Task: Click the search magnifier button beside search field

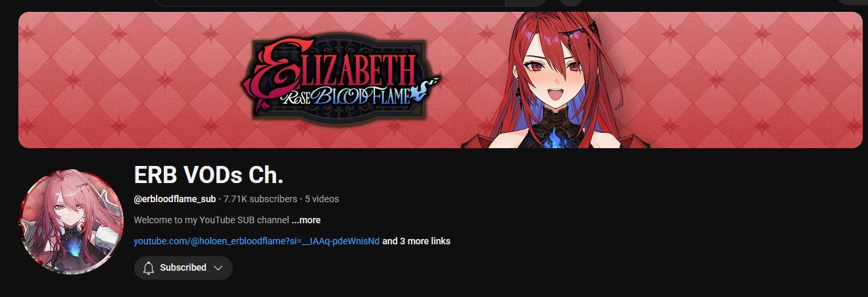Action: click(x=525, y=3)
